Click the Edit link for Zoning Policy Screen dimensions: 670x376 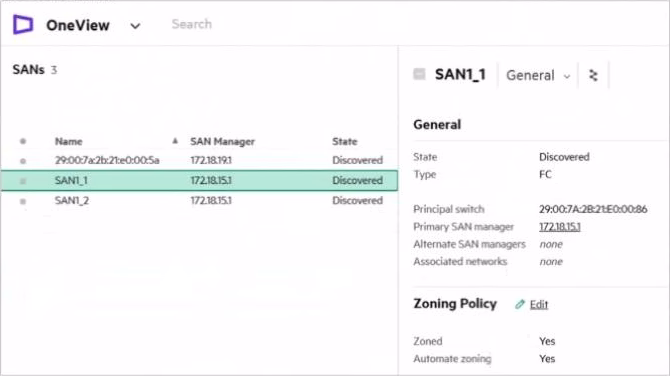pos(538,305)
